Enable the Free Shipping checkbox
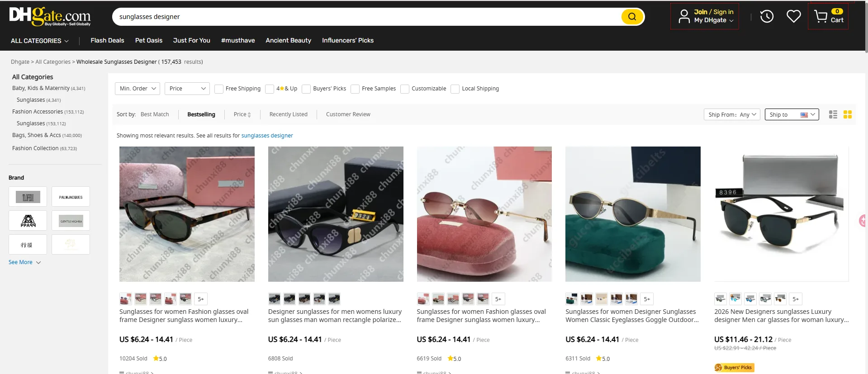Image resolution: width=868 pixels, height=374 pixels. (x=219, y=89)
